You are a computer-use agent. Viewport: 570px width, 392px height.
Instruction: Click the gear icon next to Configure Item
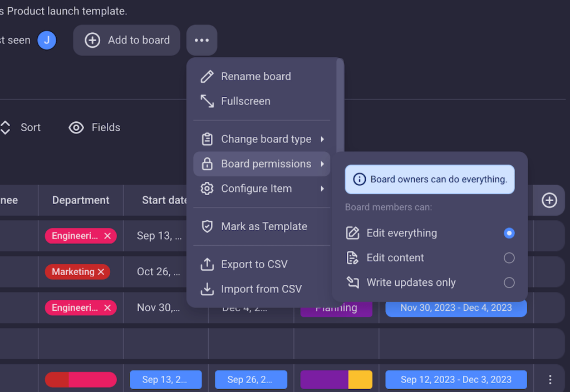point(207,188)
